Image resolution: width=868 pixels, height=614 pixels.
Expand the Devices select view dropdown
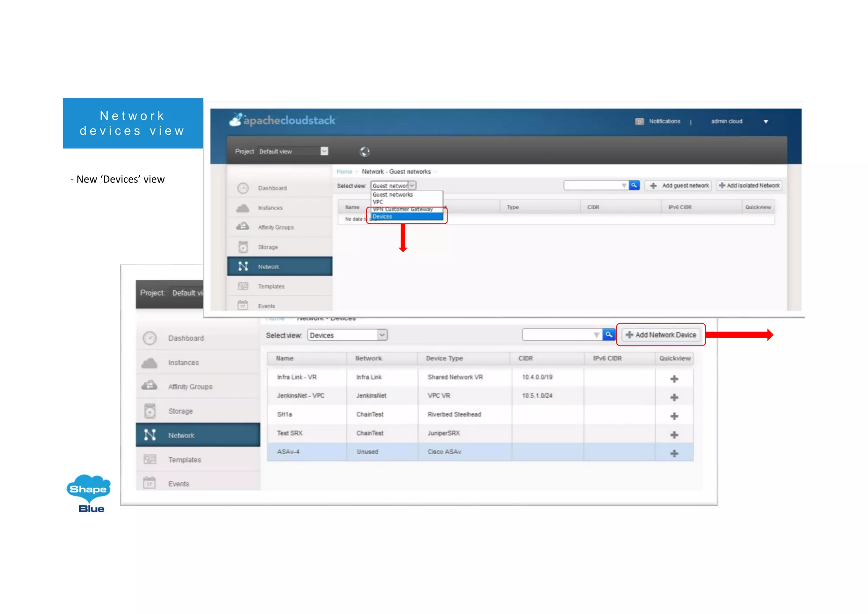click(x=382, y=335)
